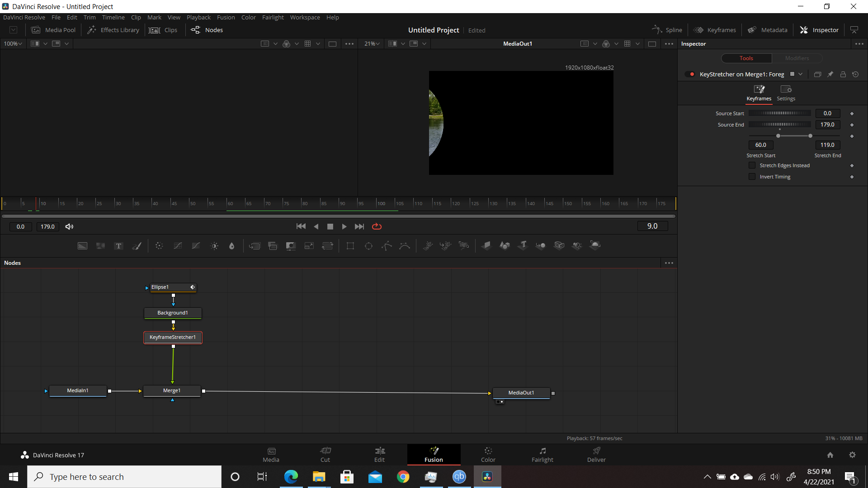Viewport: 868px width, 488px height.
Task: Add a Polygon mask tool
Action: point(387,246)
